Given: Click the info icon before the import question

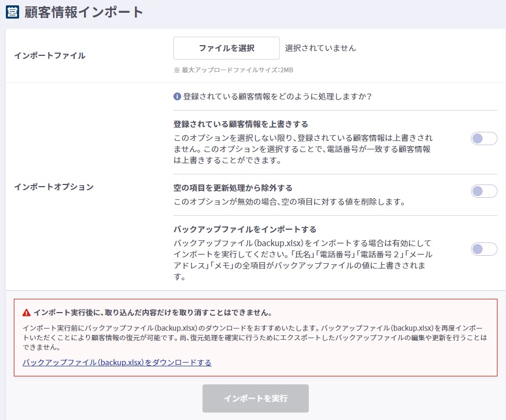Looking at the screenshot, I should pos(178,97).
